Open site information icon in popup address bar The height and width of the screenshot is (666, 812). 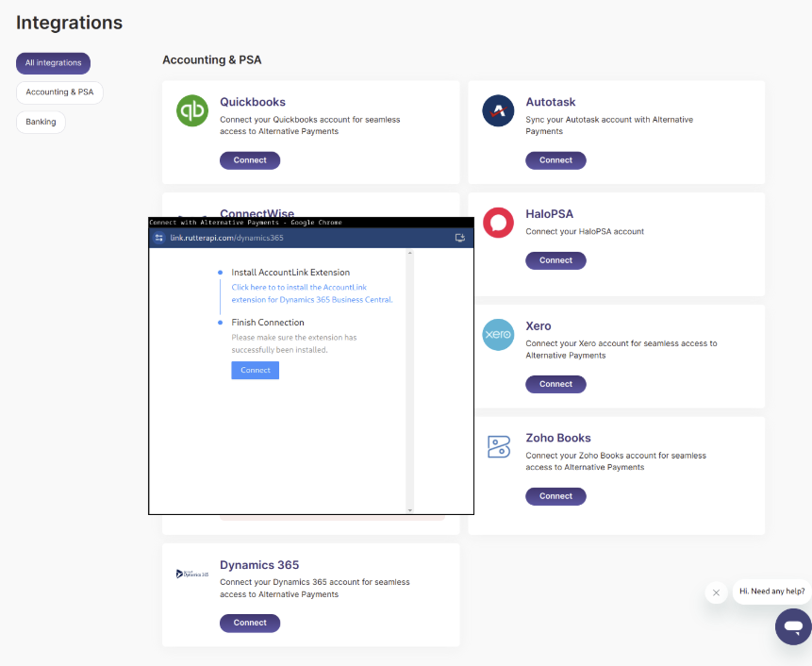159,238
